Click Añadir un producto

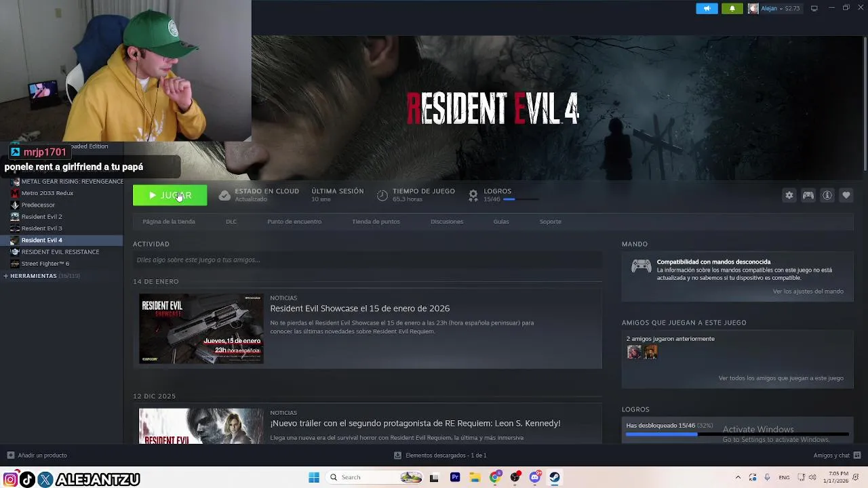tap(37, 455)
